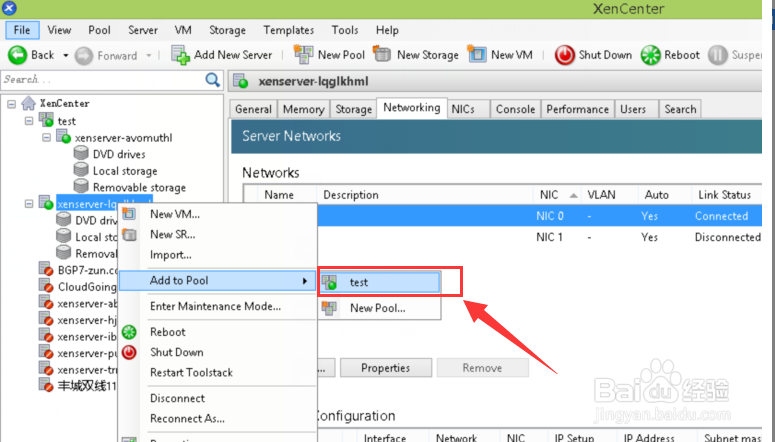The height and width of the screenshot is (442, 775).
Task: Open the File menu
Action: 22,30
